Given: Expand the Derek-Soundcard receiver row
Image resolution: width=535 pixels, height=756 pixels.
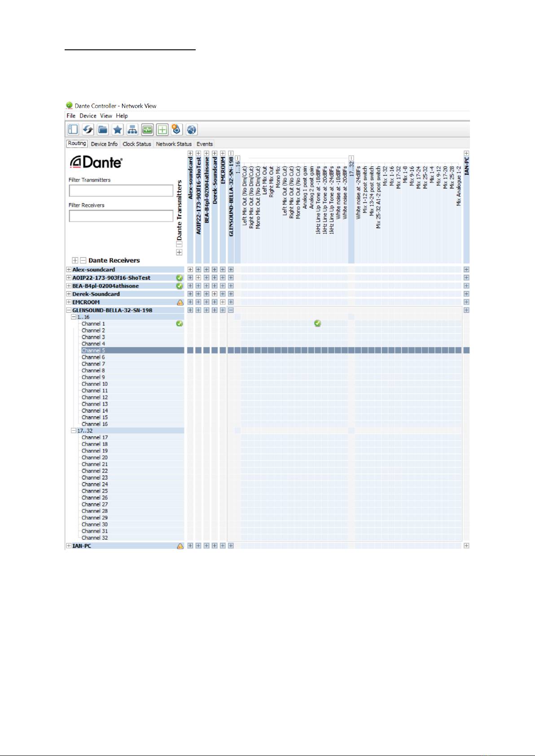Looking at the screenshot, I should tap(69, 294).
